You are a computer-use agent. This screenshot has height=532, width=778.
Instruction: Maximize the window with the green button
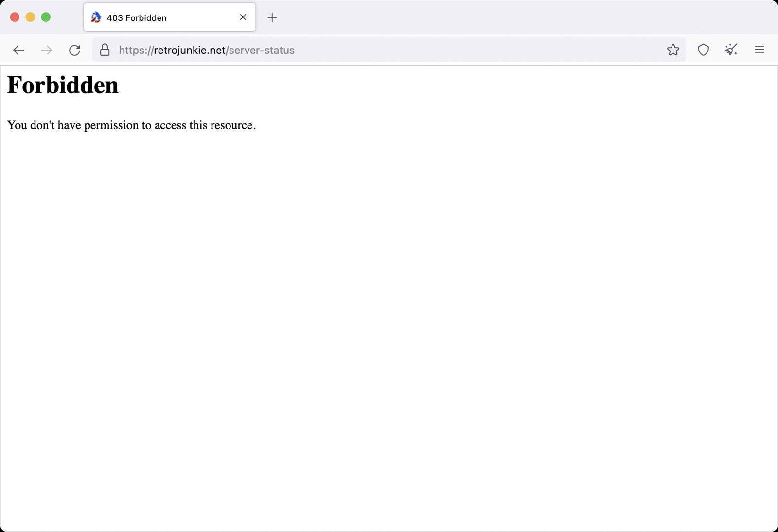(x=46, y=17)
